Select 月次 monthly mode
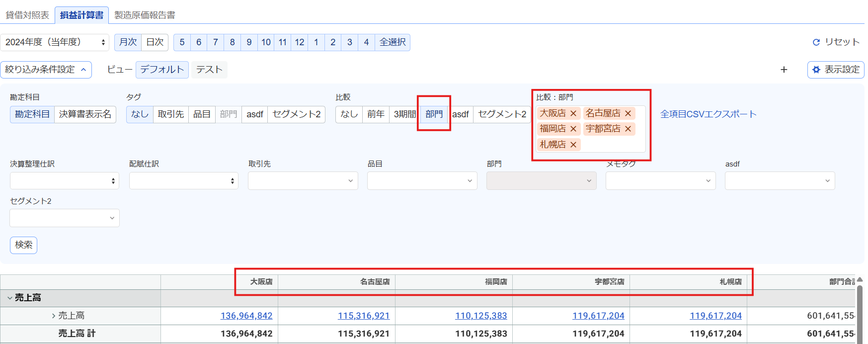The height and width of the screenshot is (344, 868). coord(128,42)
